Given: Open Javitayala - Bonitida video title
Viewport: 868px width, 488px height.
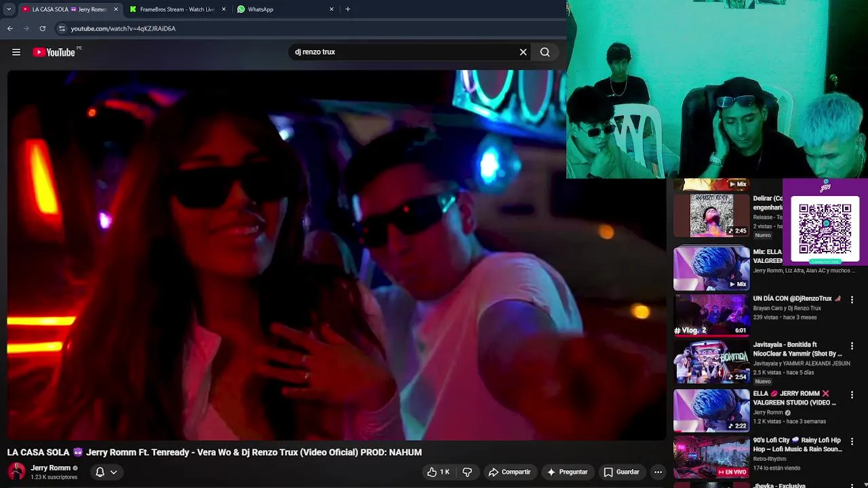Looking at the screenshot, I should tap(797, 349).
